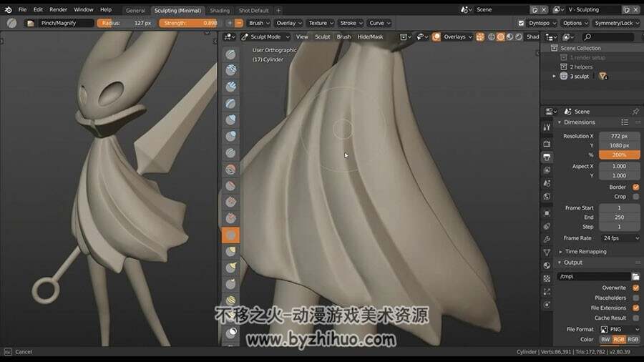Open the Tool properties tab

pyautogui.click(x=547, y=127)
